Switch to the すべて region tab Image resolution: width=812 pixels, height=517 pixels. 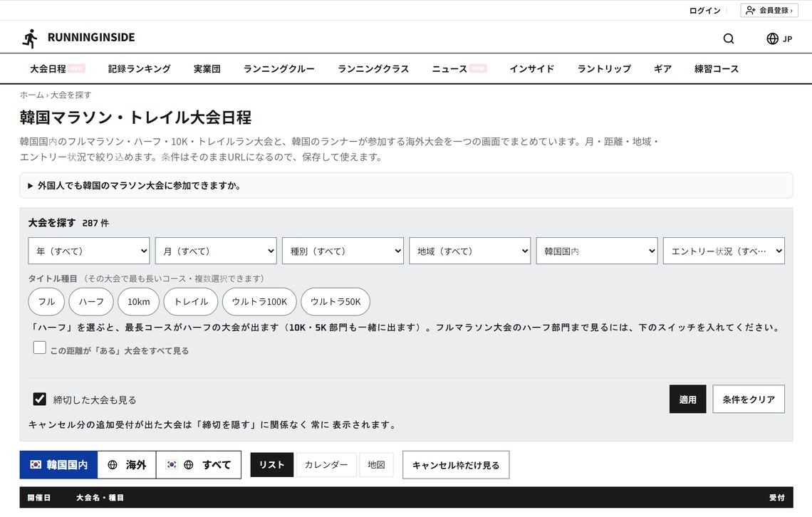coord(198,465)
